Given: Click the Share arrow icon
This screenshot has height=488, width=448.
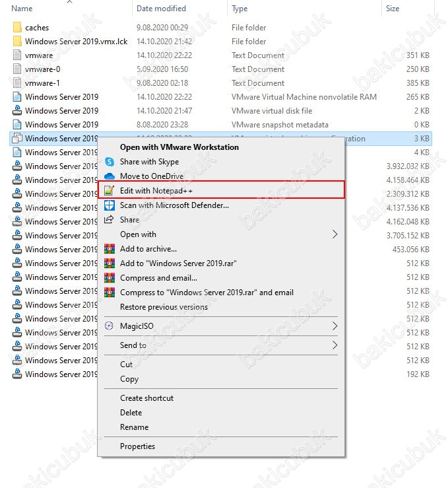Looking at the screenshot, I should point(109,220).
